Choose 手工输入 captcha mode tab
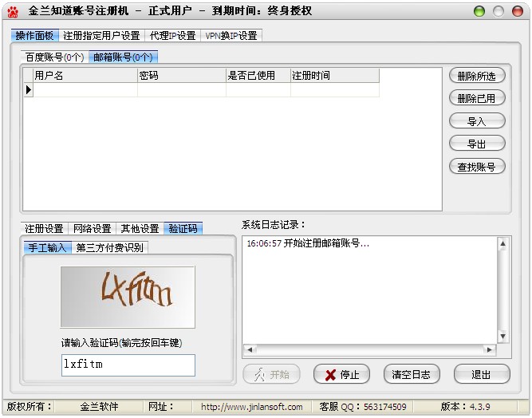 (47, 247)
